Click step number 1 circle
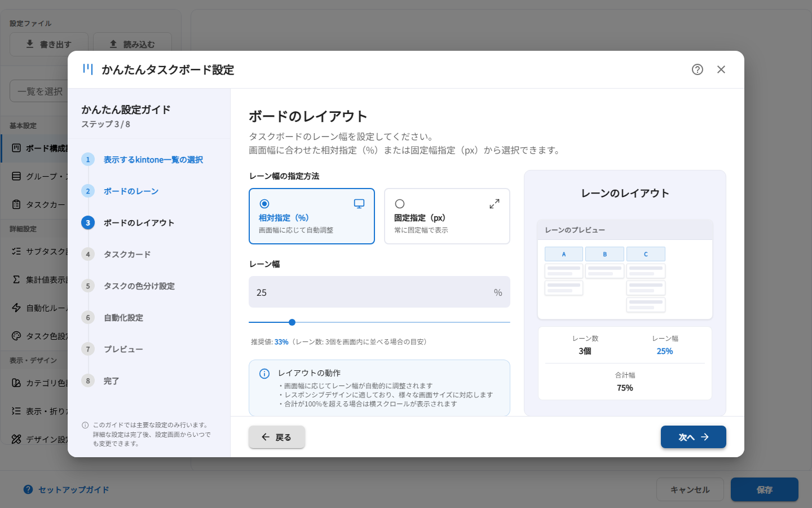 pyautogui.click(x=88, y=160)
